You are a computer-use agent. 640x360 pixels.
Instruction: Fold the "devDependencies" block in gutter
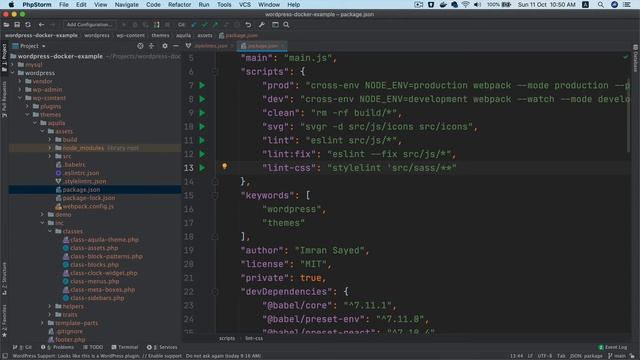tap(215, 292)
